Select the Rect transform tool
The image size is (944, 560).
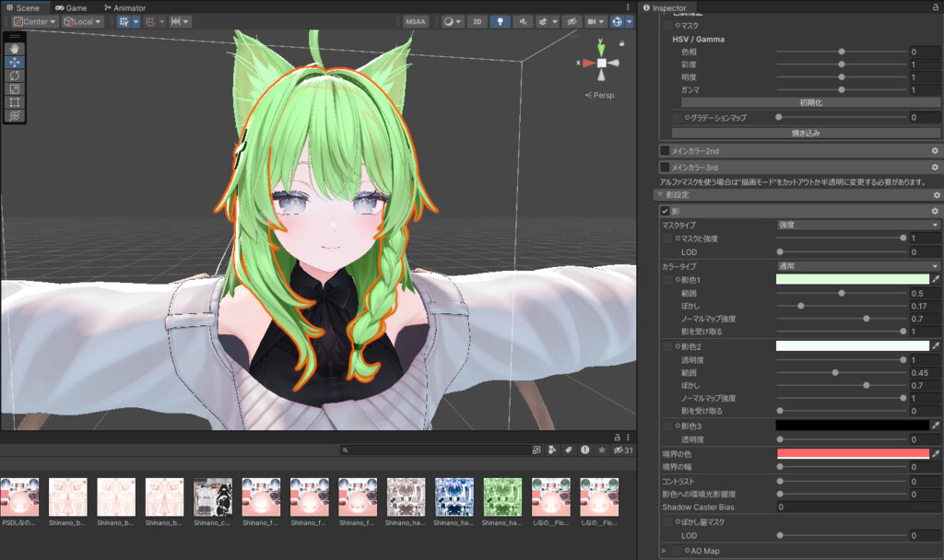[x=15, y=101]
